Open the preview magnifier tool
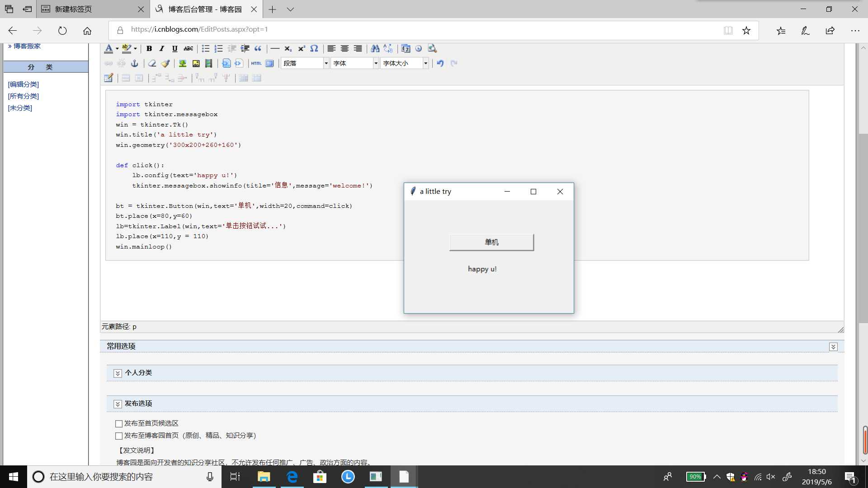 (x=432, y=49)
